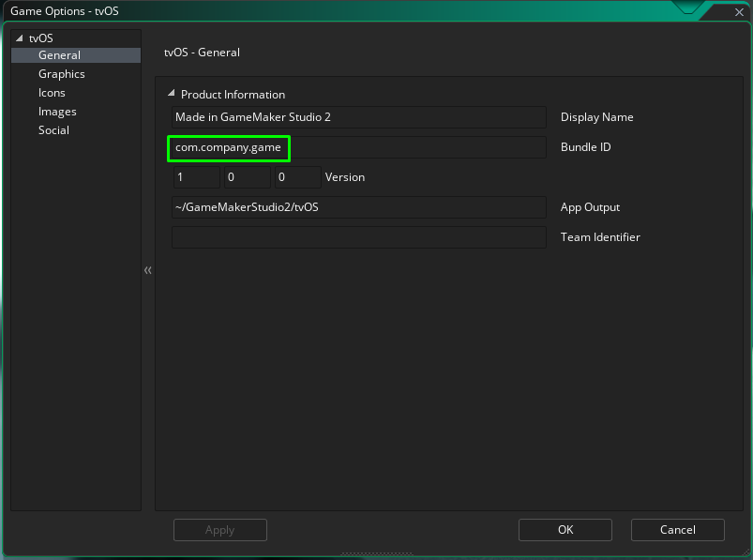Confirm settings with the OK button
753x560 pixels.
click(565, 530)
